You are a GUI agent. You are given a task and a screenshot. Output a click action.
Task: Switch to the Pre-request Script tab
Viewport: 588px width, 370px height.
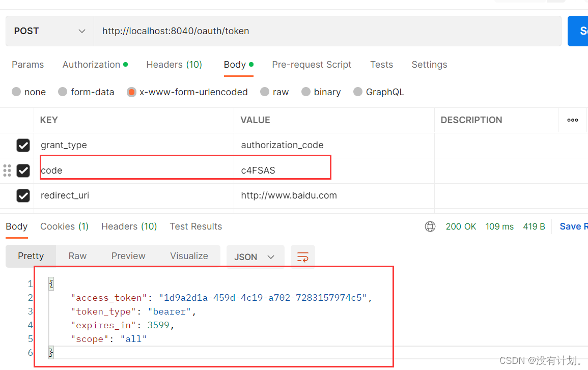tap(312, 65)
